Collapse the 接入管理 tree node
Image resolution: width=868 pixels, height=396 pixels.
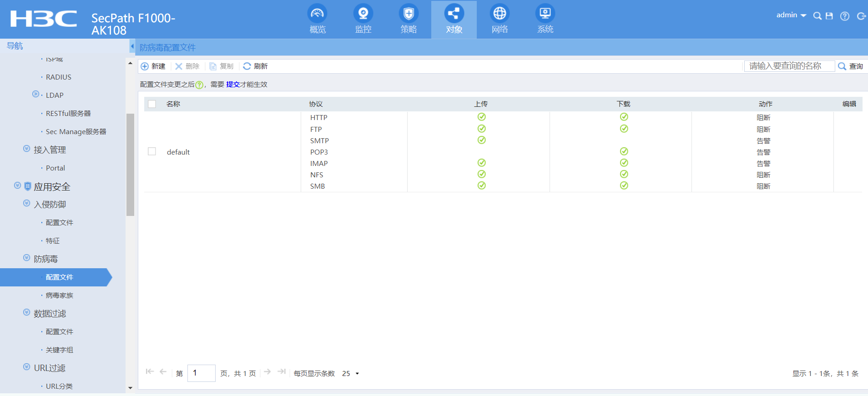[x=27, y=149]
